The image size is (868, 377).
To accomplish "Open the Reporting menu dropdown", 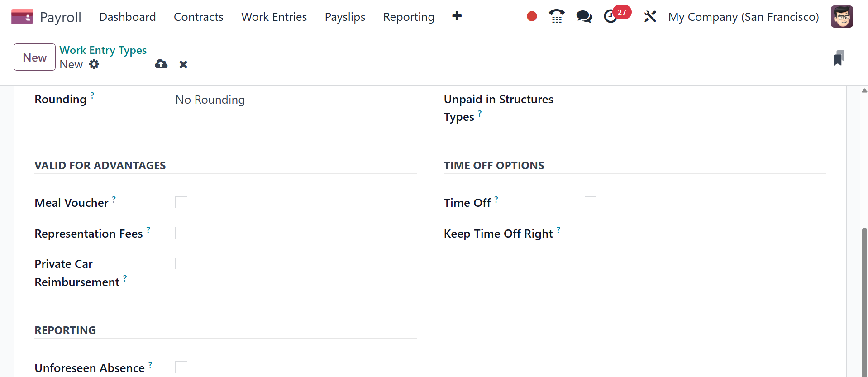I will 408,17.
